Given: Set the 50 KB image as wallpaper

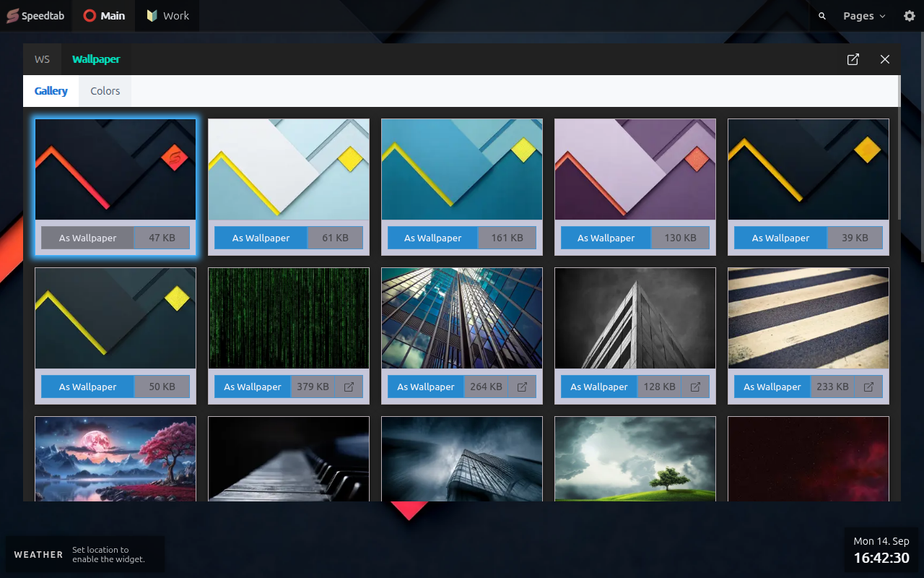Looking at the screenshot, I should [88, 387].
